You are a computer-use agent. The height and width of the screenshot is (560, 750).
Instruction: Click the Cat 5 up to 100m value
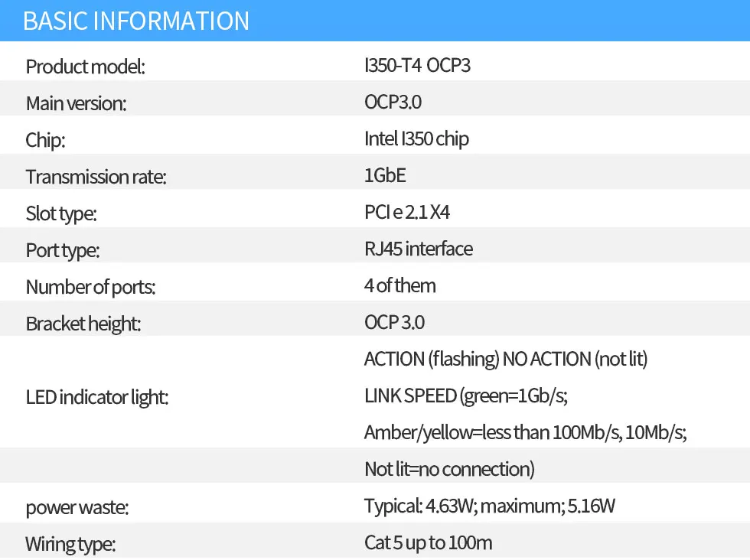[428, 544]
